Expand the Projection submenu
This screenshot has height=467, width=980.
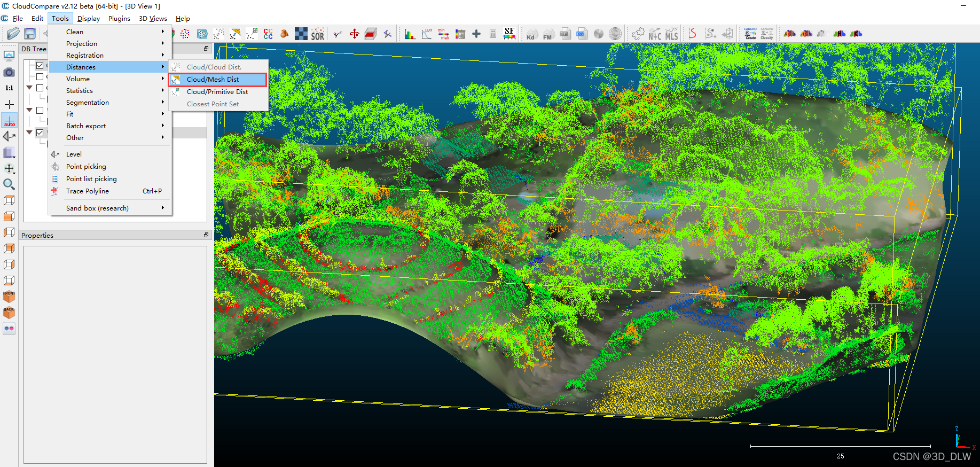click(x=110, y=43)
